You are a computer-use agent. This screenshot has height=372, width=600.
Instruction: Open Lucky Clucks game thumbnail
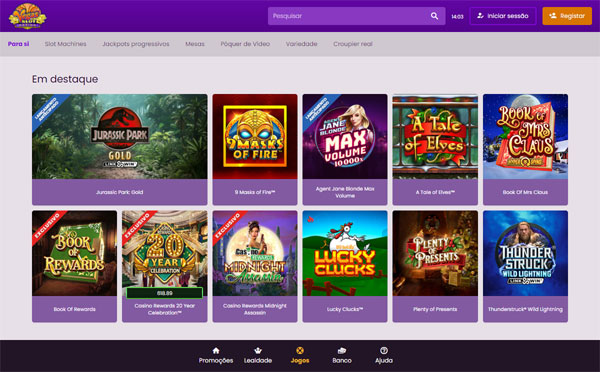click(x=345, y=253)
